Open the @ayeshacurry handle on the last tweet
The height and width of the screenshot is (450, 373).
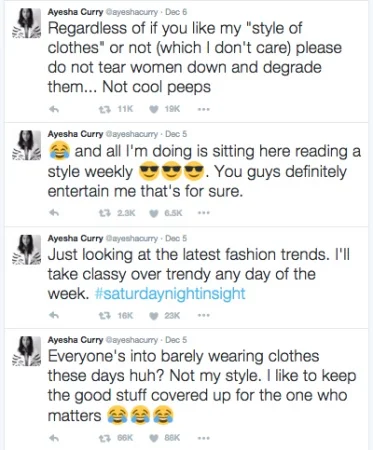click(x=132, y=340)
